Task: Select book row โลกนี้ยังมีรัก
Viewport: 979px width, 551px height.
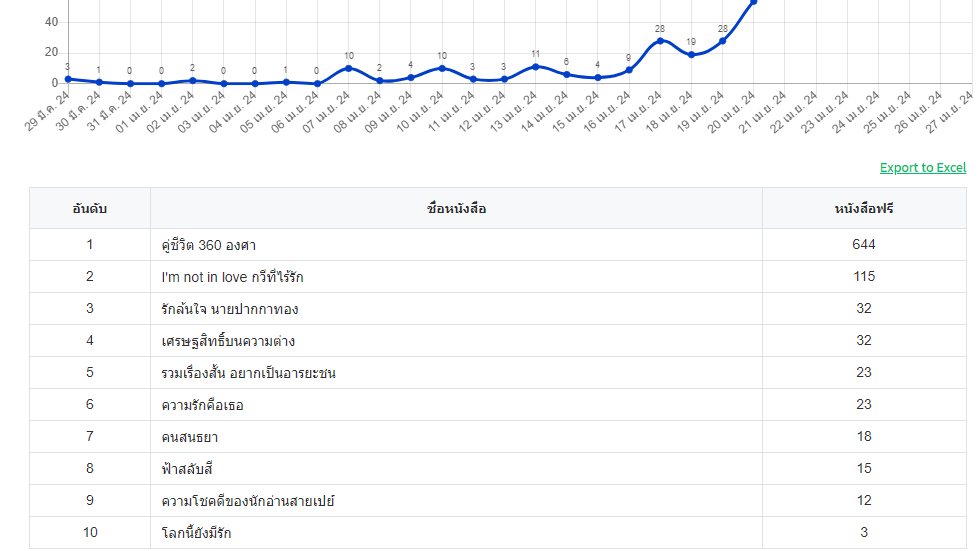Action: click(x=498, y=532)
